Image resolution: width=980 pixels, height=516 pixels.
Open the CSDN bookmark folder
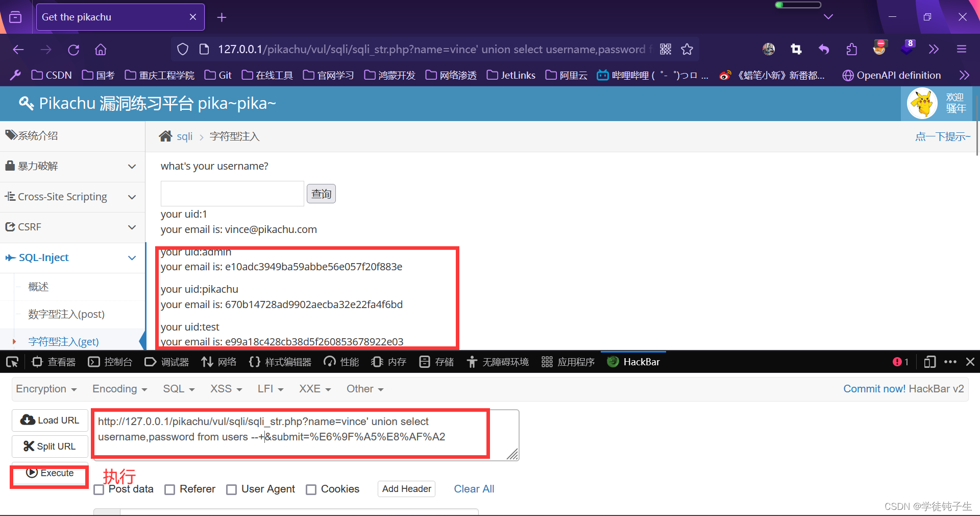point(52,75)
